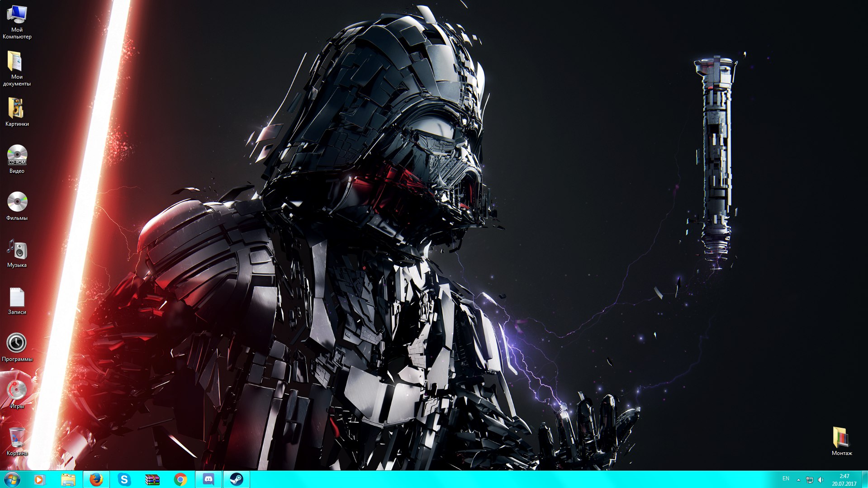Open the EN input language switcher
The width and height of the screenshot is (868, 488).
pos(786,479)
